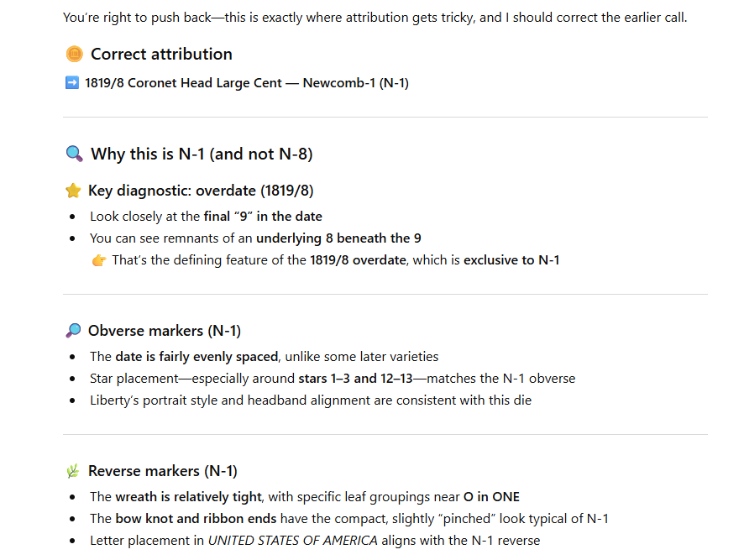Click the bold 'underlying 8 beneath the 9' phrase
Viewport: 744px width, 560px height.
pyautogui.click(x=338, y=238)
